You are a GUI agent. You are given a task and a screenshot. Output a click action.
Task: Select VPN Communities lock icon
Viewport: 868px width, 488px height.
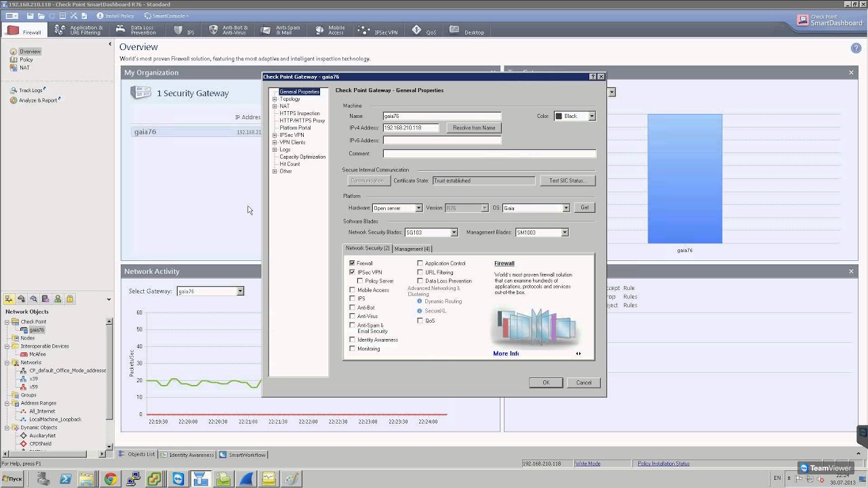pyautogui.click(x=70, y=299)
